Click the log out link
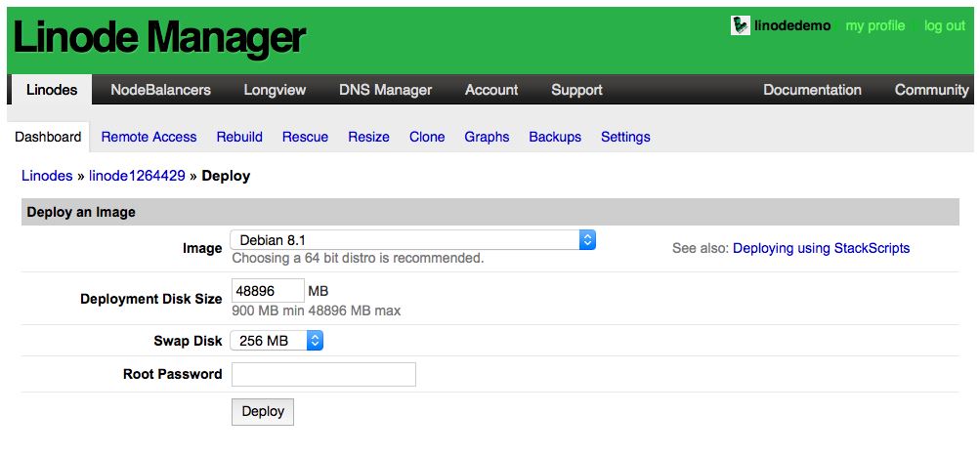The image size is (980, 455). point(945,25)
